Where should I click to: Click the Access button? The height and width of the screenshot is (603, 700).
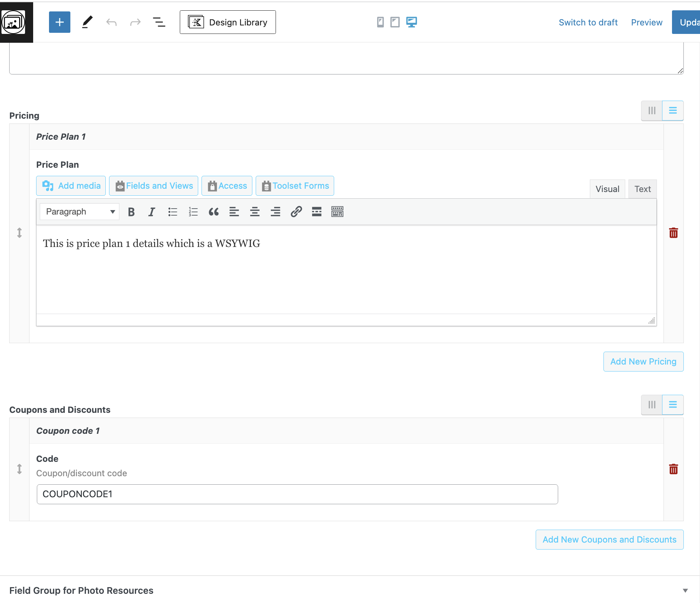pos(227,186)
